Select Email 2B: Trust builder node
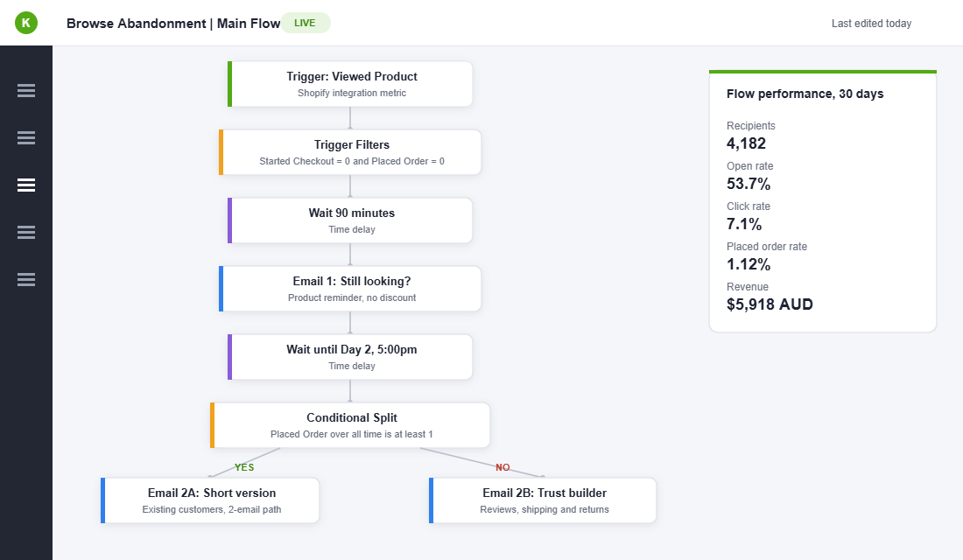 (543, 500)
